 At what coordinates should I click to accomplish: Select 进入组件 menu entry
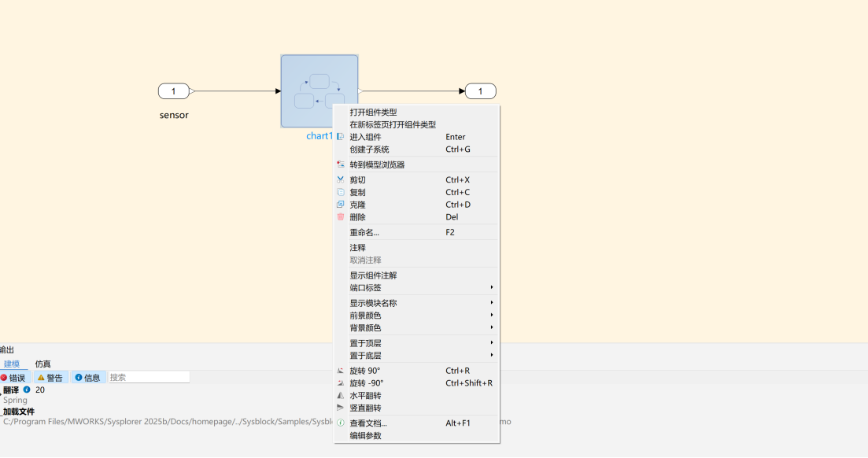pyautogui.click(x=416, y=137)
